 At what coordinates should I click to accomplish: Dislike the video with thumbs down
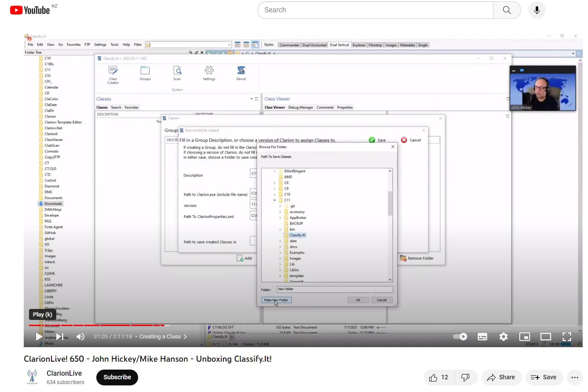pyautogui.click(x=465, y=377)
